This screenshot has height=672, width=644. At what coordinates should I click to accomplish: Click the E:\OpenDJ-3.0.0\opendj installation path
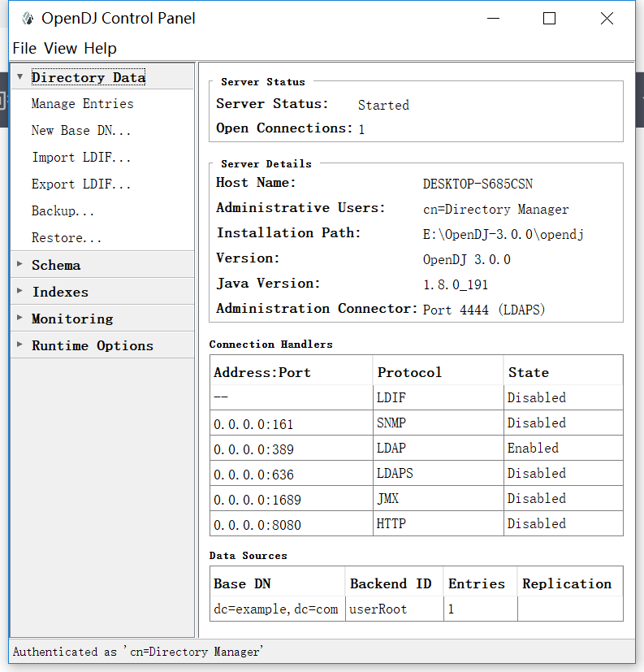click(x=504, y=235)
